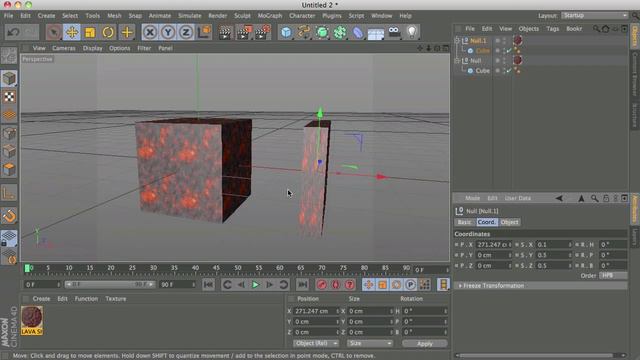Viewport: 640px width, 360px height.
Task: Select the Scale tool
Action: [x=90, y=32]
